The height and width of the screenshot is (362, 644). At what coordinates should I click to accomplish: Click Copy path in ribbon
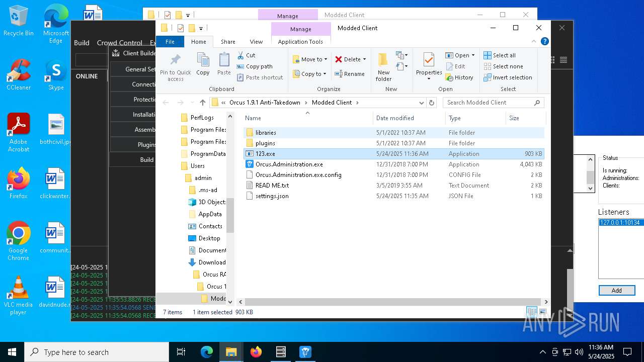point(255,66)
